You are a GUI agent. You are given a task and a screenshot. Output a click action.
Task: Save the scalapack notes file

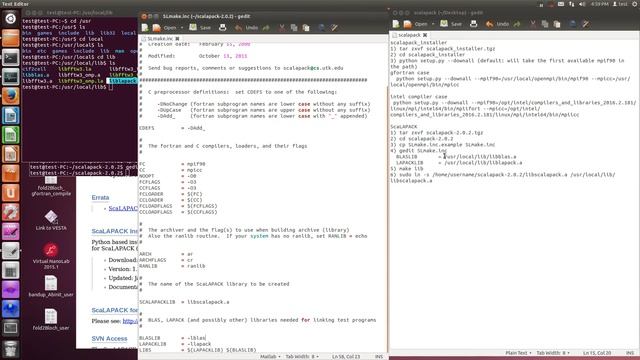click(451, 24)
